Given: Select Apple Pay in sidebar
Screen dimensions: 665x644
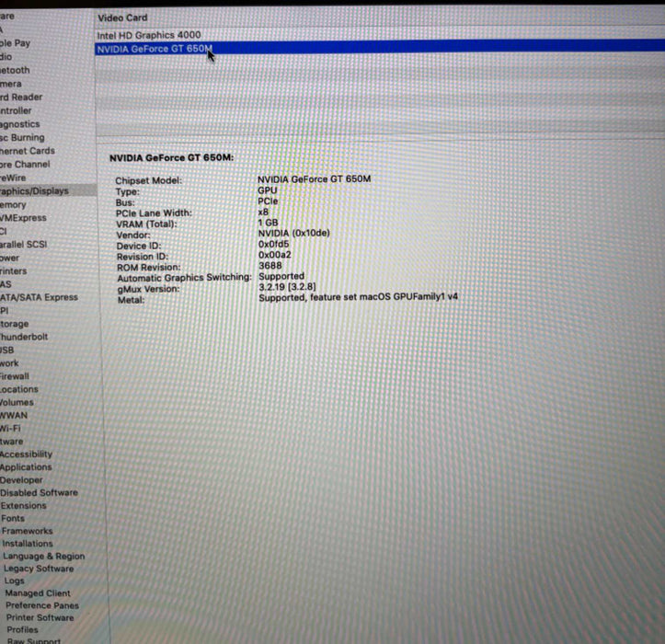Looking at the screenshot, I should point(16,43).
